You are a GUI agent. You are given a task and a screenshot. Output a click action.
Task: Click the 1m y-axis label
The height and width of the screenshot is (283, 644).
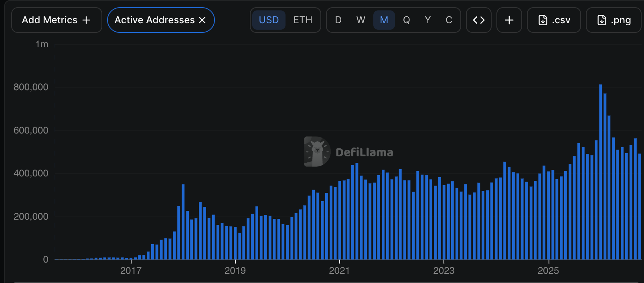pyautogui.click(x=42, y=44)
